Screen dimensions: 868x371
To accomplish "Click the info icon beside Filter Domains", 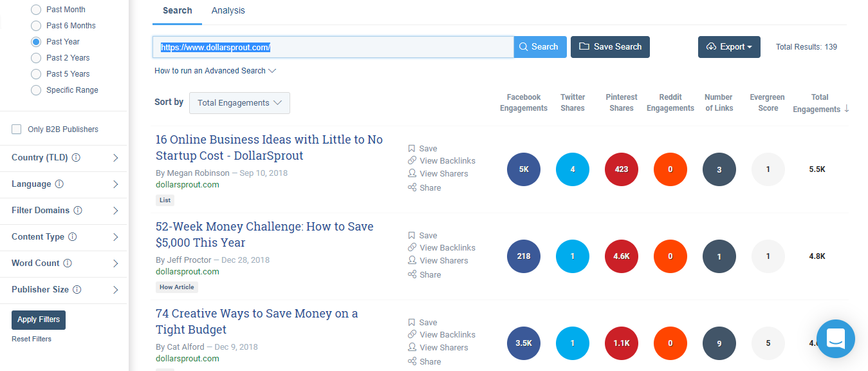I will click(x=78, y=211).
